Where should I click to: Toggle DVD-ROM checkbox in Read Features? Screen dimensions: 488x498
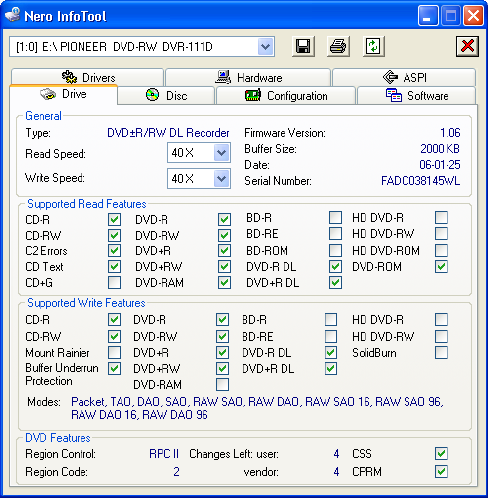[x=441, y=266]
